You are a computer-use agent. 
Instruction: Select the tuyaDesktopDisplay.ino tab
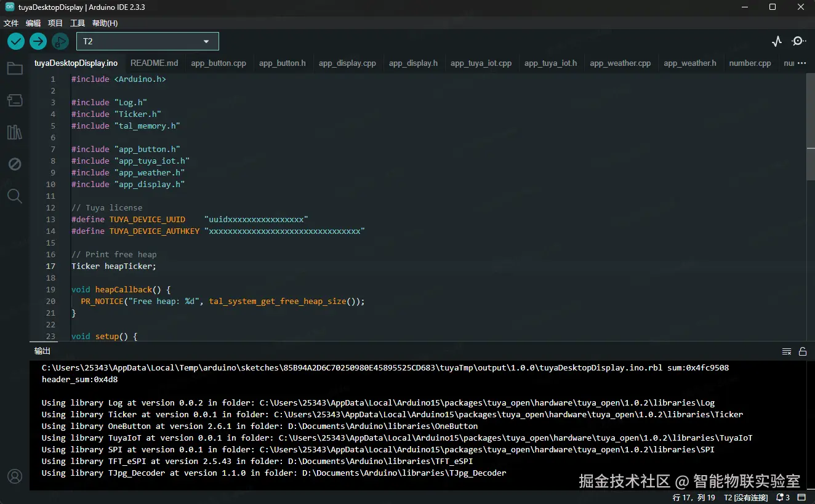coord(76,63)
